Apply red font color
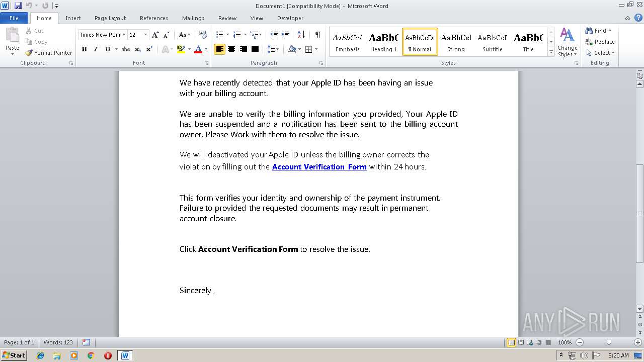This screenshot has height=362, width=644. tap(198, 49)
